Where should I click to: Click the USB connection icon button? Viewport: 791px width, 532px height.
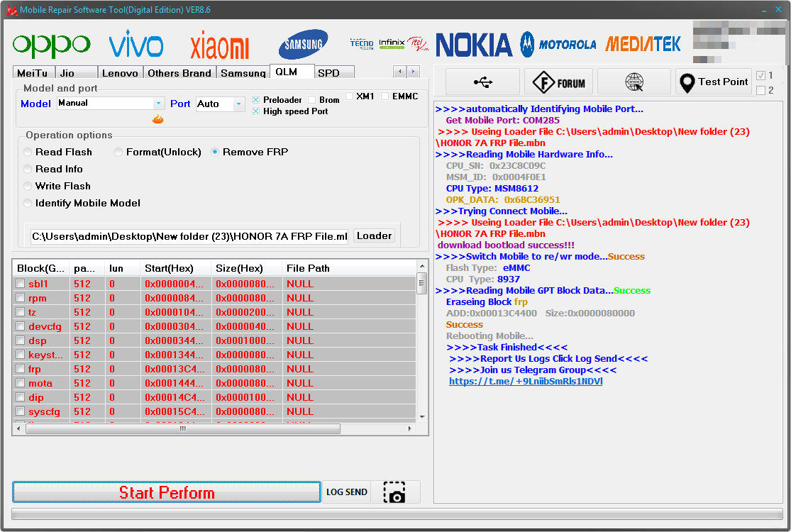pyautogui.click(x=483, y=82)
